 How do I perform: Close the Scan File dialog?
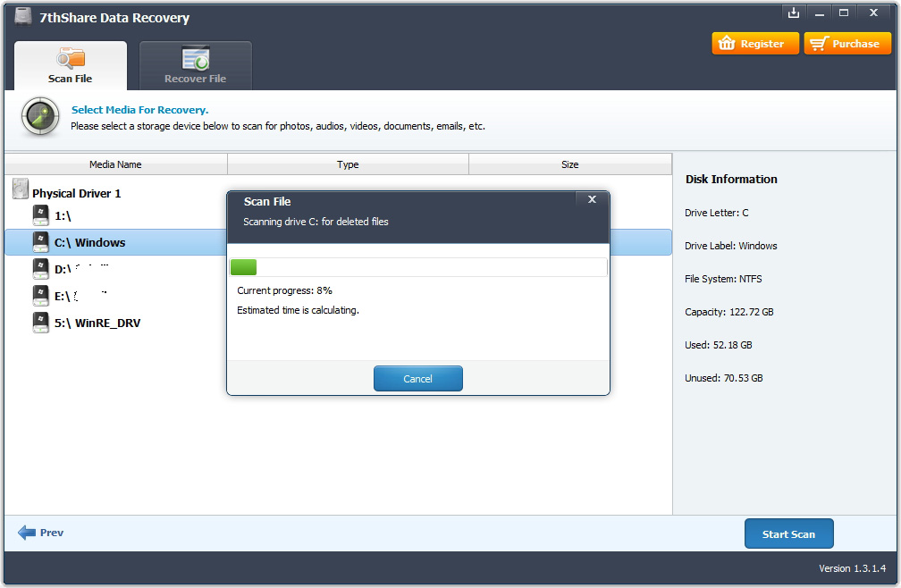(592, 199)
